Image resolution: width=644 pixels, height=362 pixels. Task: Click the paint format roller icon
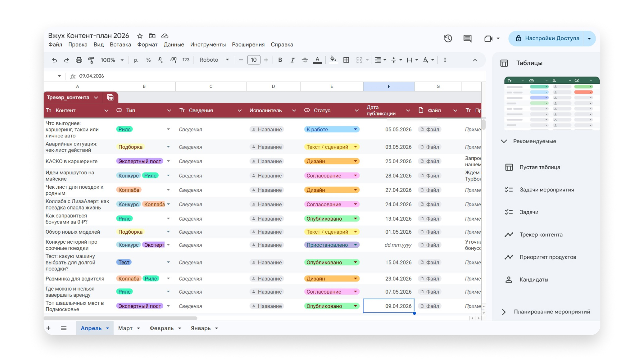click(x=91, y=60)
